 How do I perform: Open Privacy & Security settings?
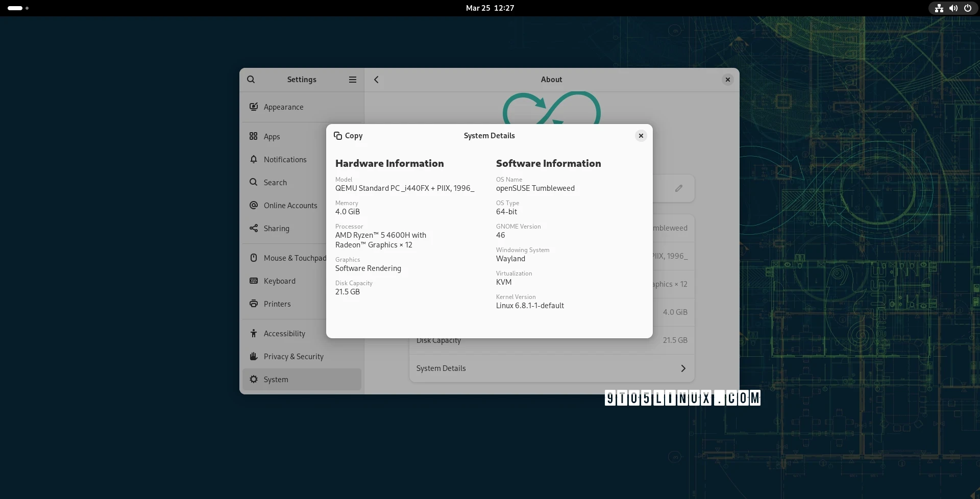[x=293, y=357]
